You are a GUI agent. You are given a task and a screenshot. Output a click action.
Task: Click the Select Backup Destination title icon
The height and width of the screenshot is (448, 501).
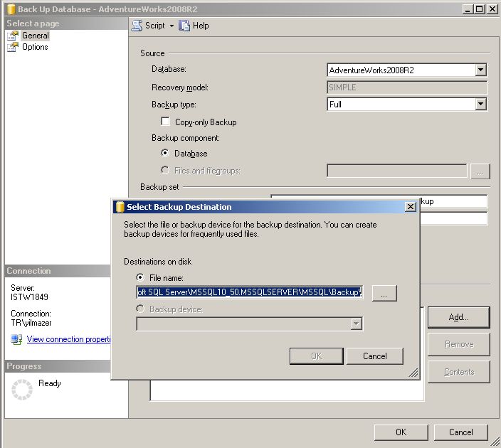120,207
